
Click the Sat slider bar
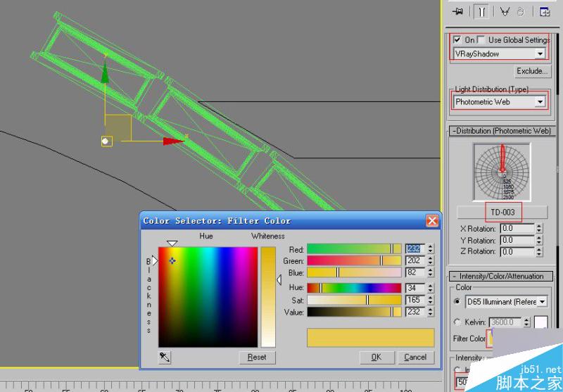point(354,300)
